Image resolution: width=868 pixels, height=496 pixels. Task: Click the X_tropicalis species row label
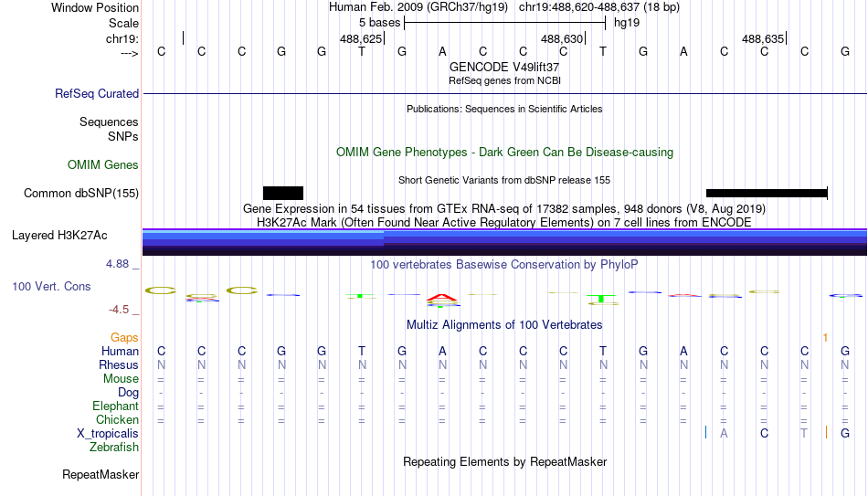pos(108,434)
